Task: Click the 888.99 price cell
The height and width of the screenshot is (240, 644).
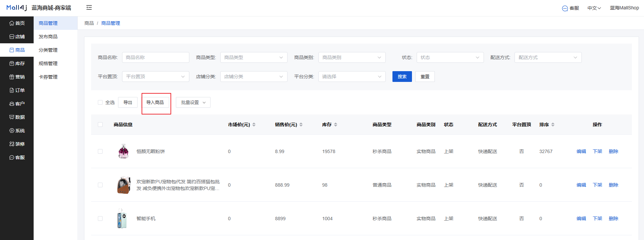Action: click(282, 185)
